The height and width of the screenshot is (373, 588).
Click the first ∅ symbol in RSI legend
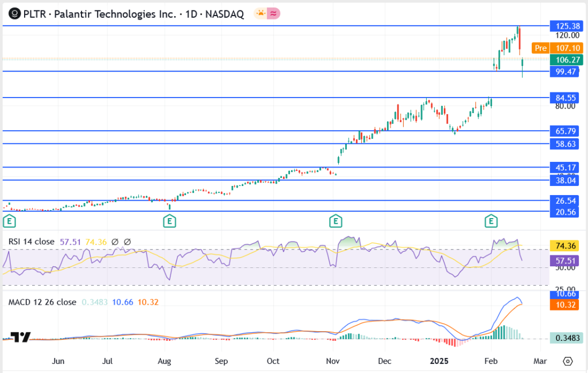pyautogui.click(x=115, y=242)
